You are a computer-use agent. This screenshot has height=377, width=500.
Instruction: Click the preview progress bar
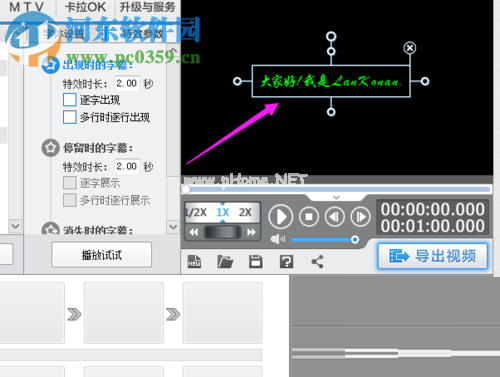[337, 189]
